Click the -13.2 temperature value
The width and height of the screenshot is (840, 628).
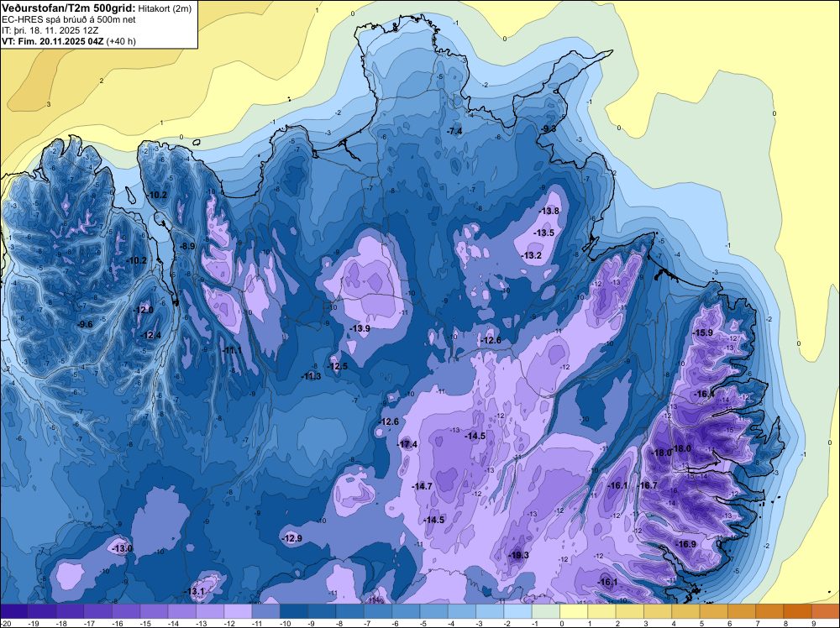pos(532,255)
